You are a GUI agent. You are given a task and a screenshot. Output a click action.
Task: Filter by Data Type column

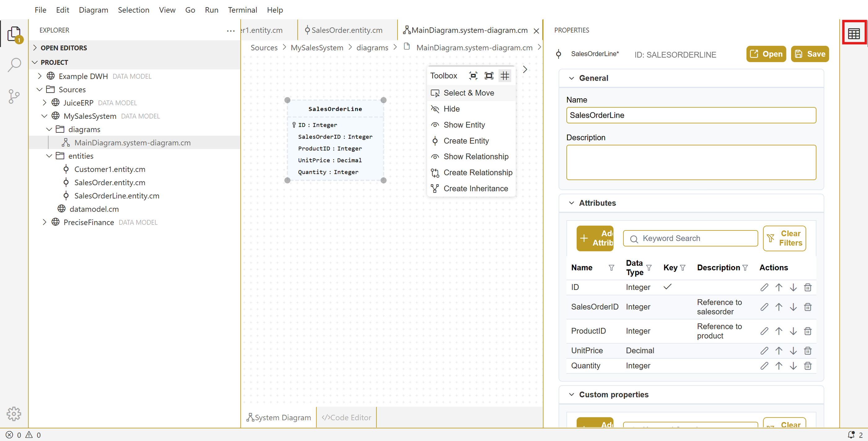click(649, 268)
